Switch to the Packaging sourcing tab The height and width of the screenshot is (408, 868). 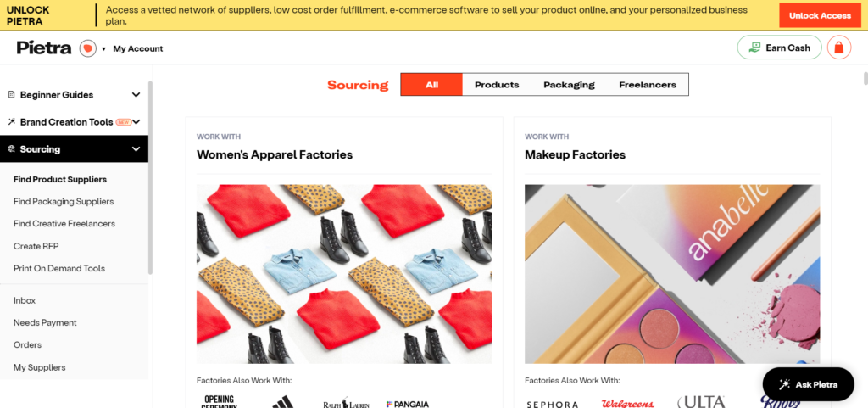click(569, 85)
